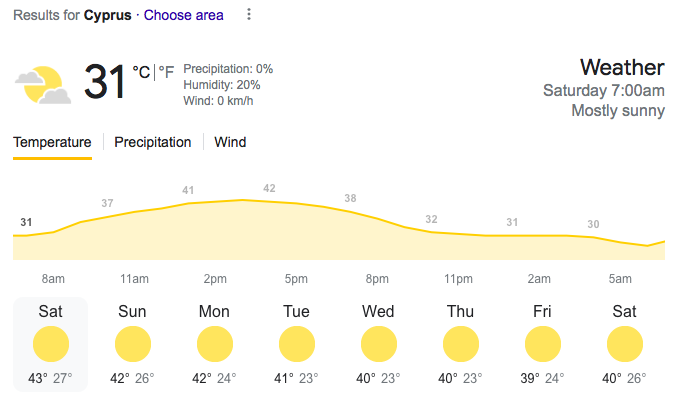
Task: Switch to the Wind tab
Action: point(230,142)
